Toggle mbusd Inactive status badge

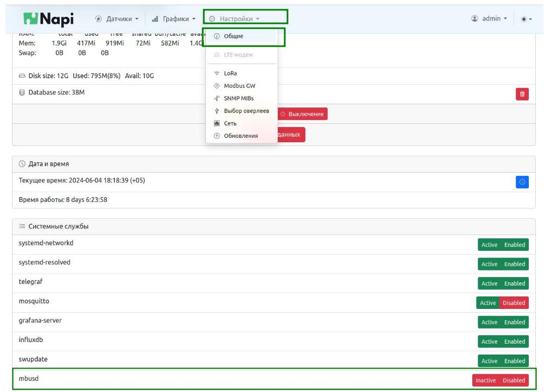click(x=486, y=381)
